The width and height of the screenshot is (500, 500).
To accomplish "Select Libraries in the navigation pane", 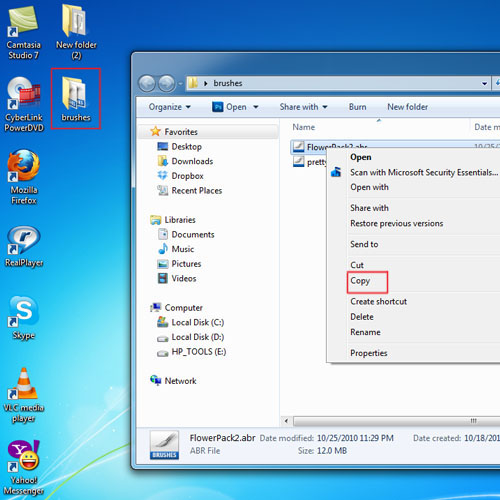I will [180, 220].
